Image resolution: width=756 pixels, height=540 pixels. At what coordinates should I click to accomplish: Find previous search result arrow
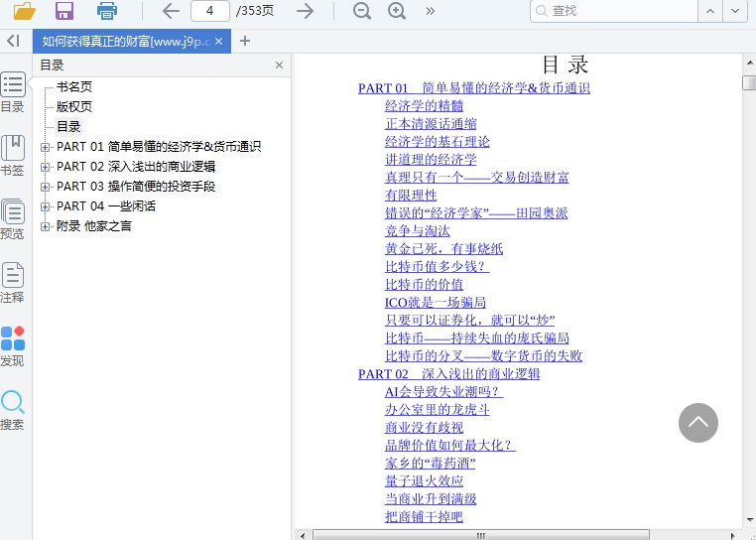pyautogui.click(x=710, y=11)
